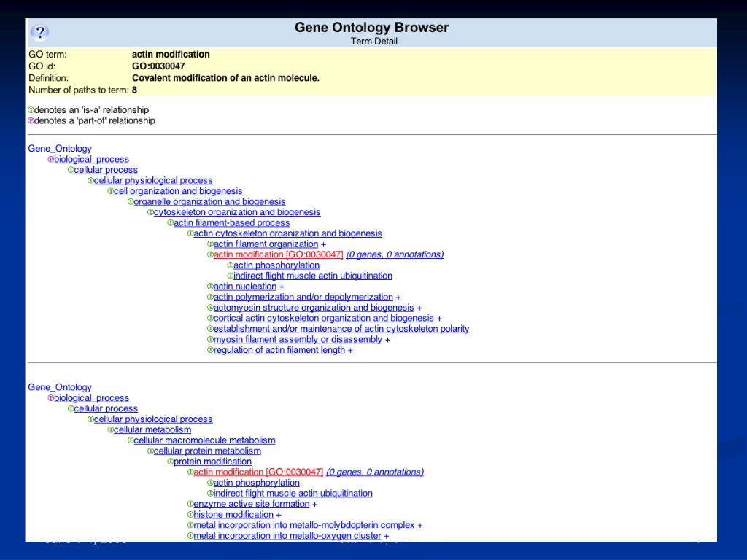Open cortical actin cytoskeleton organization link
747x560 pixels.
(323, 318)
